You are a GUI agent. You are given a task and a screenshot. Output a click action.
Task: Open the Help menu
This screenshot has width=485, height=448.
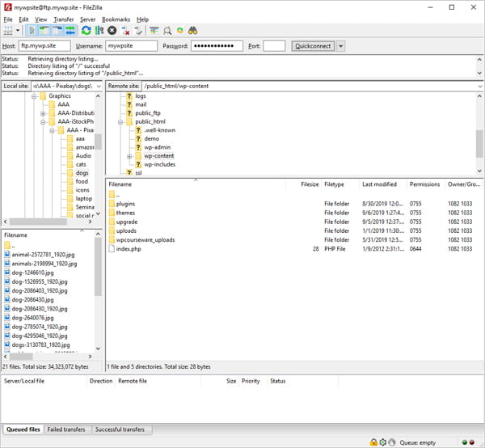pyautogui.click(x=142, y=19)
